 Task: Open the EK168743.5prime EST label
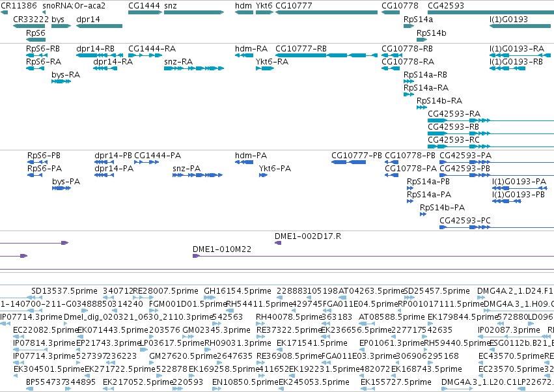tap(426, 369)
